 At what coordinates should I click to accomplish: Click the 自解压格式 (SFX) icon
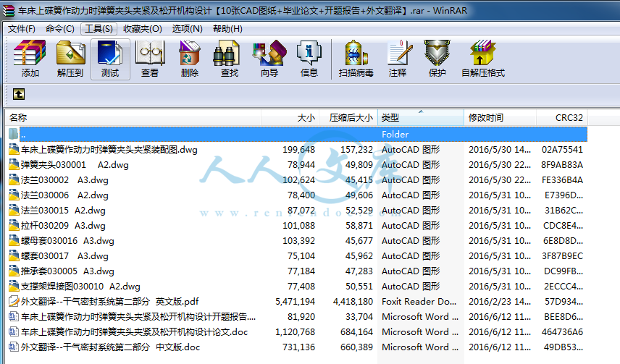coord(483,59)
